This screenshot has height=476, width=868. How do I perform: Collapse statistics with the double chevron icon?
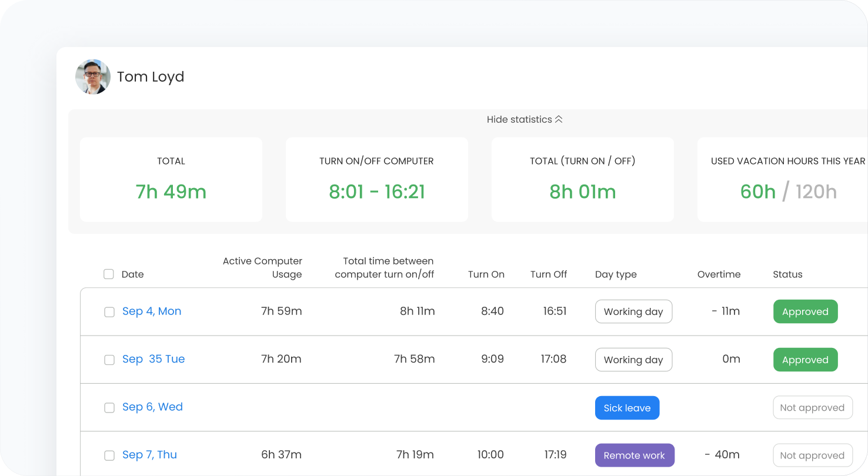(x=559, y=119)
